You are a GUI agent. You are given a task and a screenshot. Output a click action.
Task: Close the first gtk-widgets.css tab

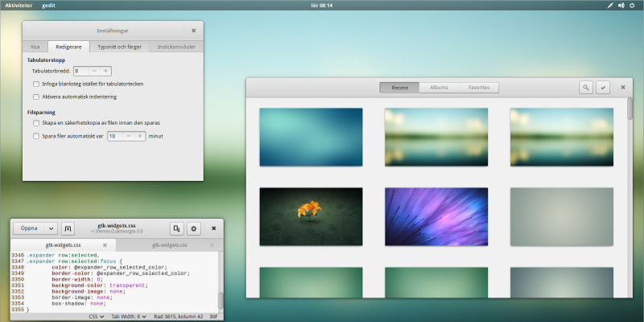[104, 245]
